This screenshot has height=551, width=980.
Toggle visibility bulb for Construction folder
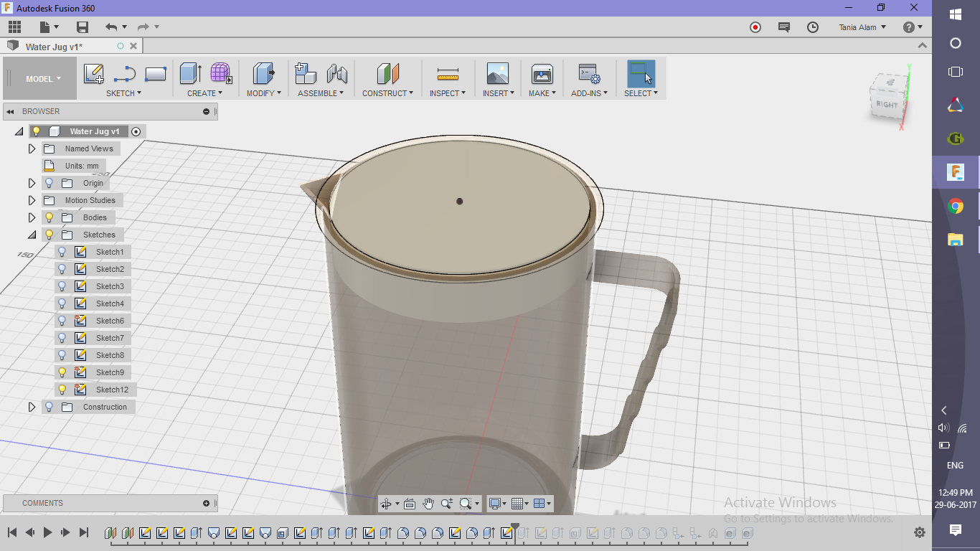[x=50, y=407]
